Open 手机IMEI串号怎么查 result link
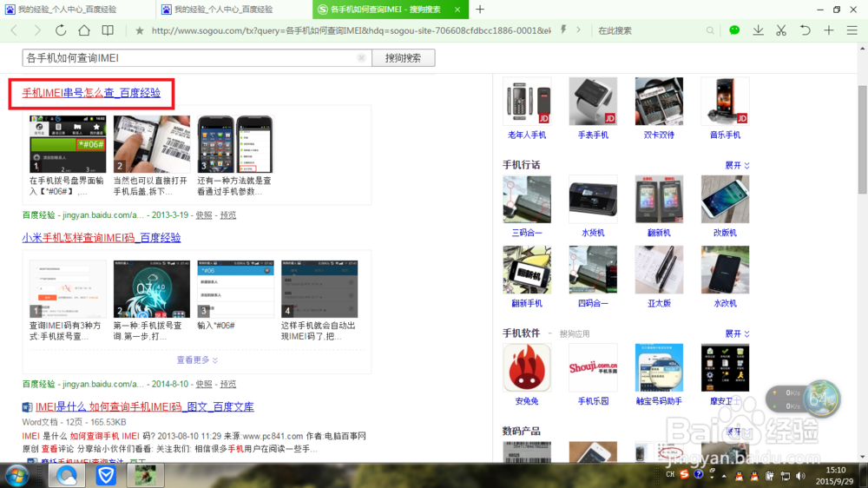The height and width of the screenshot is (488, 868). (x=91, y=93)
